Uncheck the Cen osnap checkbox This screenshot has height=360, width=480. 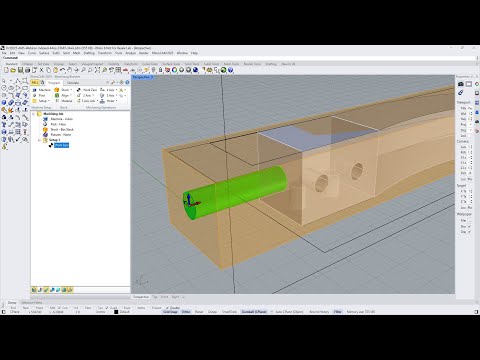pos(60,308)
